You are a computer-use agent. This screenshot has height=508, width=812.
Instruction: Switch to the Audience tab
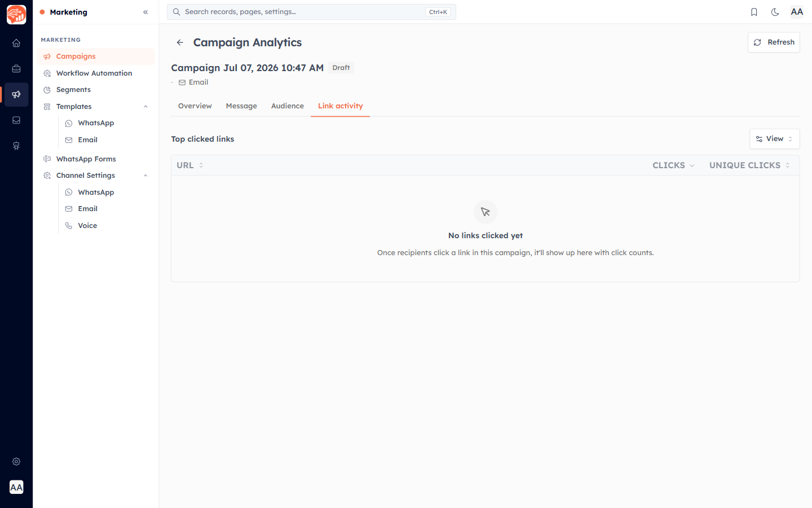[288, 106]
